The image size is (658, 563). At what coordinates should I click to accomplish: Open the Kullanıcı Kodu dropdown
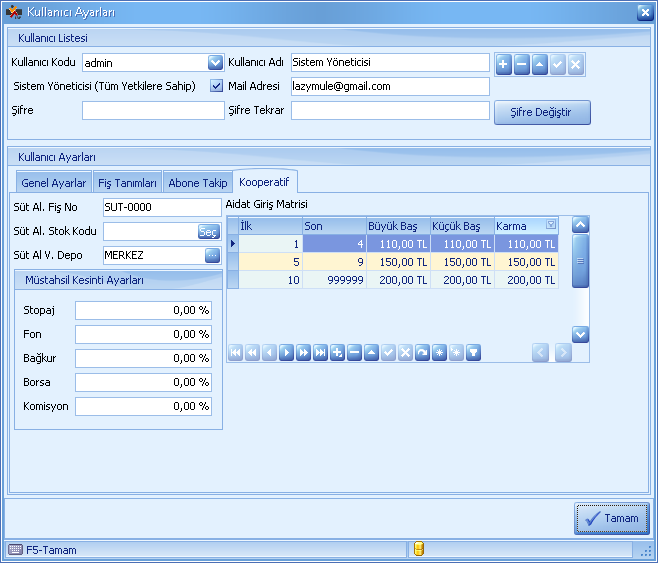point(215,63)
